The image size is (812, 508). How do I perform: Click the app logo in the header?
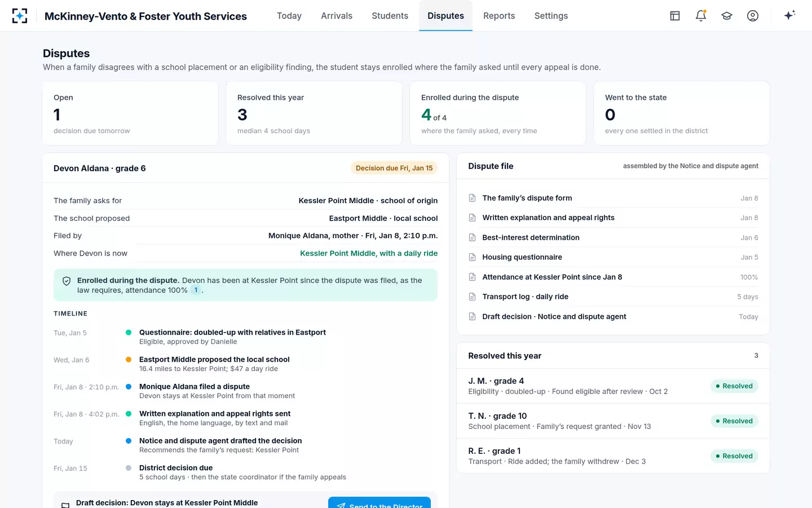20,16
